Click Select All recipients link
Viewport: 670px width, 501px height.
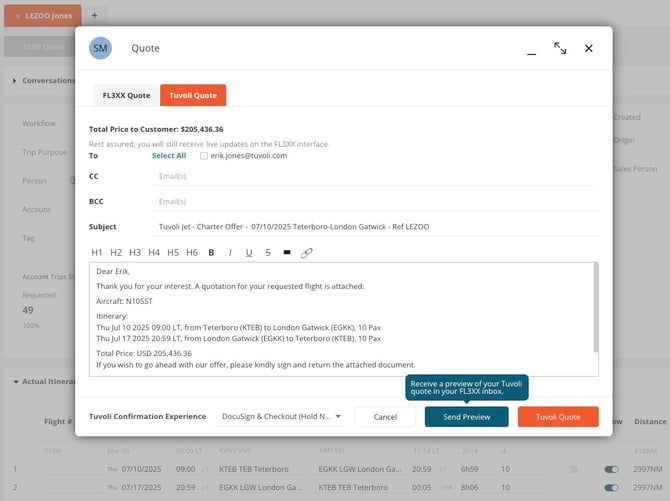tap(169, 156)
